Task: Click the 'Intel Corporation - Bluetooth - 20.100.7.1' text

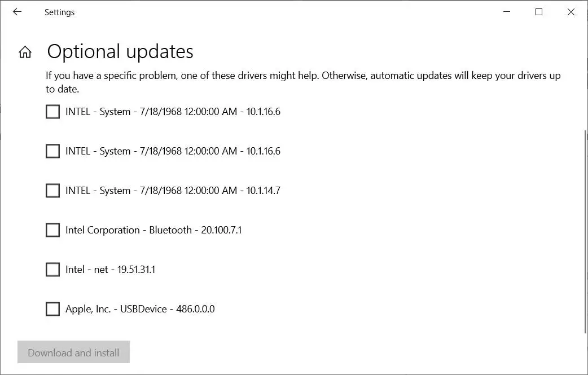Action: pyautogui.click(x=153, y=230)
